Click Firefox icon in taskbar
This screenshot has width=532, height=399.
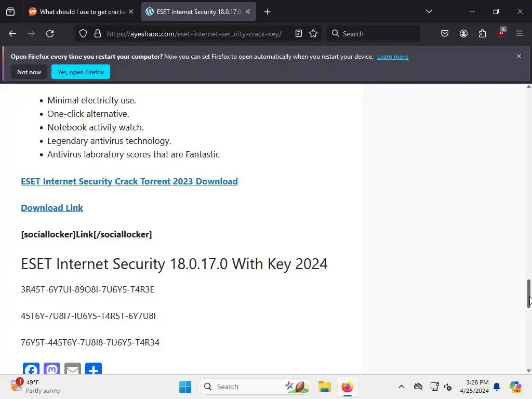click(x=348, y=387)
